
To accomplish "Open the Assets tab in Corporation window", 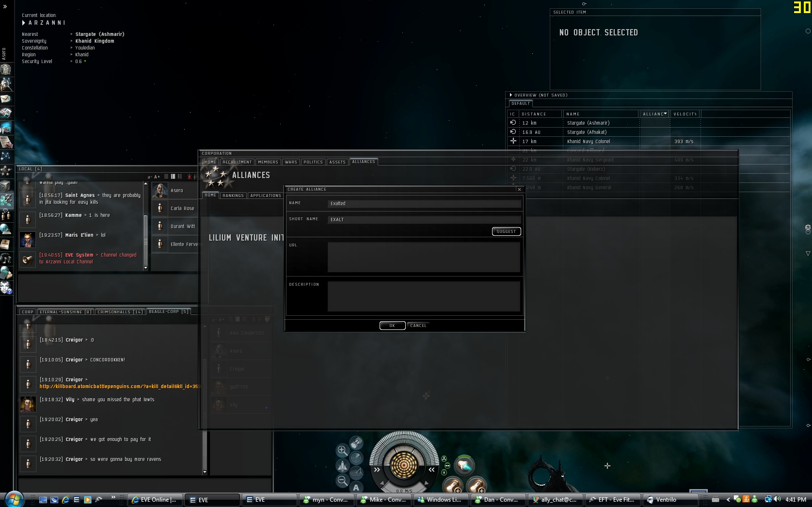I will 337,162.
